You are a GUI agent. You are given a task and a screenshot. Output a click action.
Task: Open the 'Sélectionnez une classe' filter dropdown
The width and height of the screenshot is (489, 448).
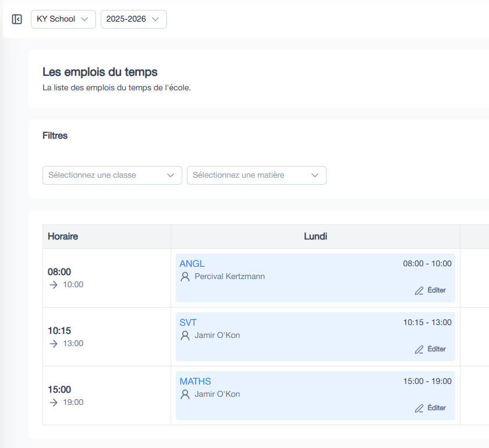(112, 175)
